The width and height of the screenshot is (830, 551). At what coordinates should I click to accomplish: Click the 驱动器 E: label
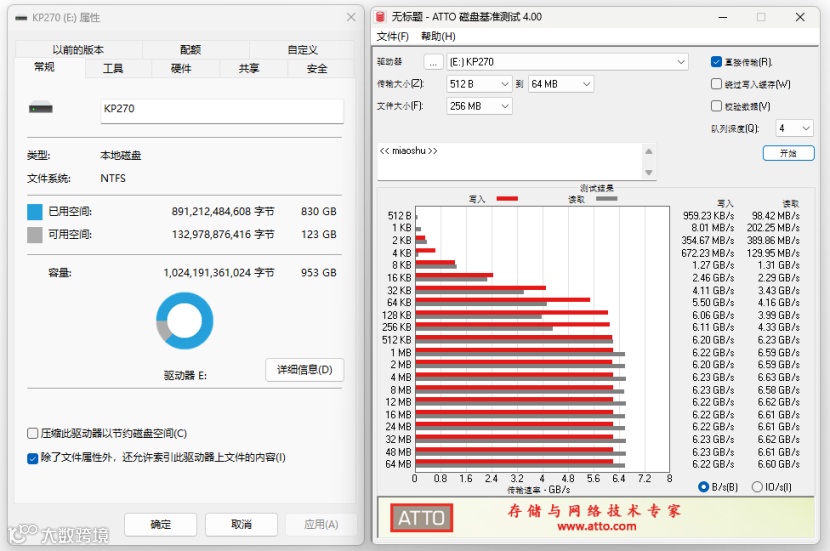tap(185, 376)
